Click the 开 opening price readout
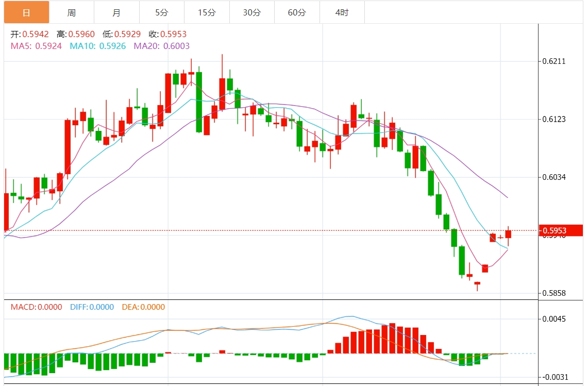 coord(30,35)
